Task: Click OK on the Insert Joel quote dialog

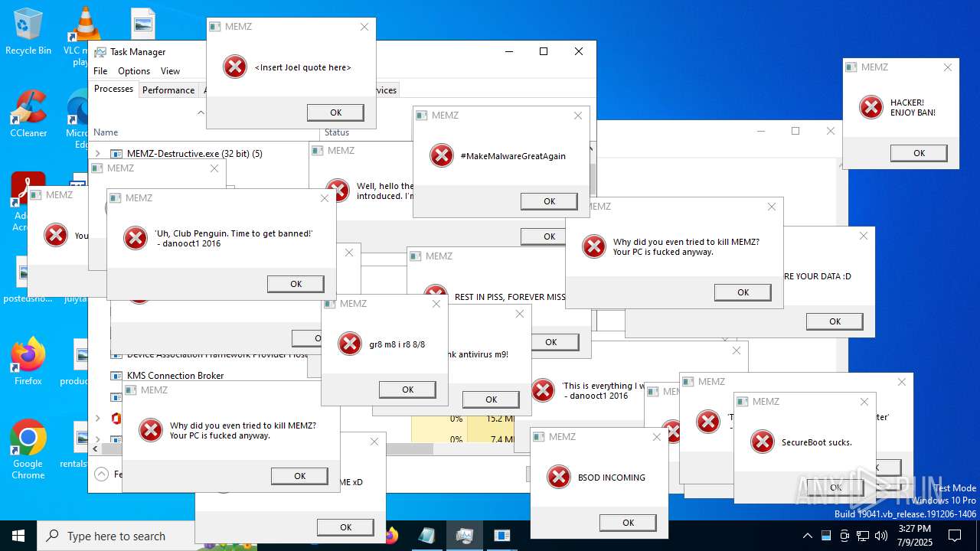Action: [x=335, y=112]
